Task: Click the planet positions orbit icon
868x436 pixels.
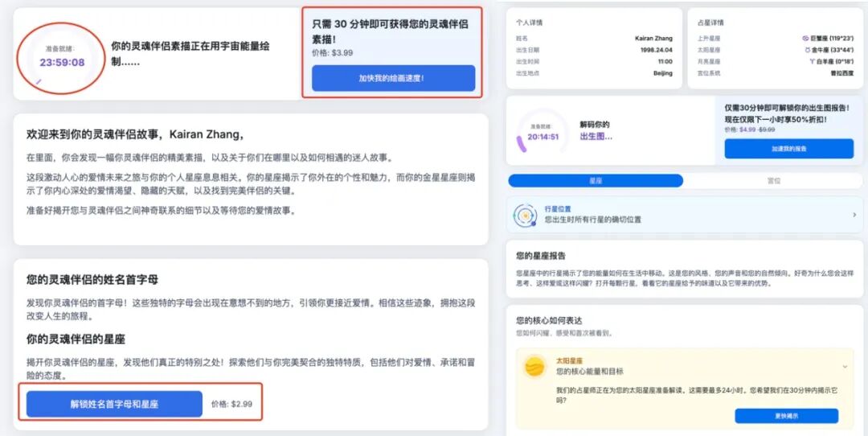Action: click(x=525, y=215)
